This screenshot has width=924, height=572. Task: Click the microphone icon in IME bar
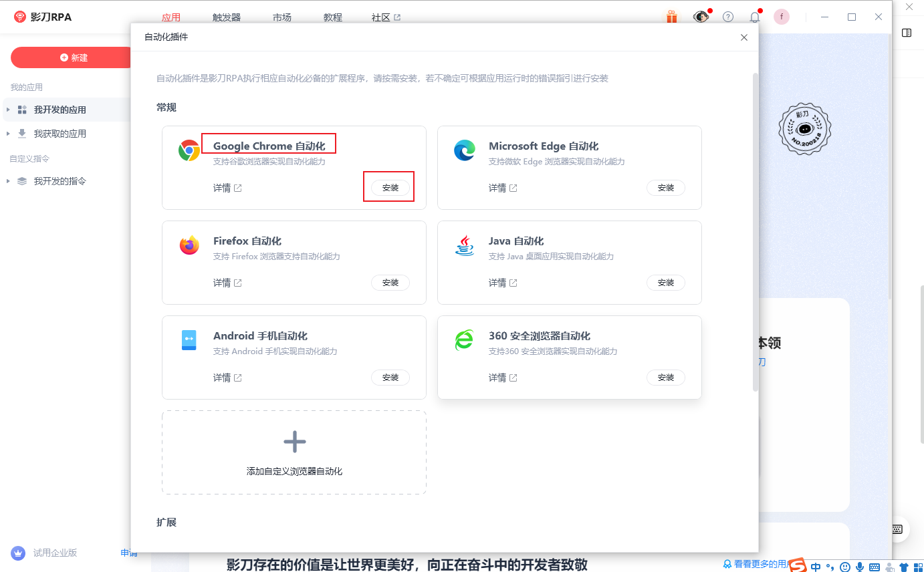(x=860, y=567)
